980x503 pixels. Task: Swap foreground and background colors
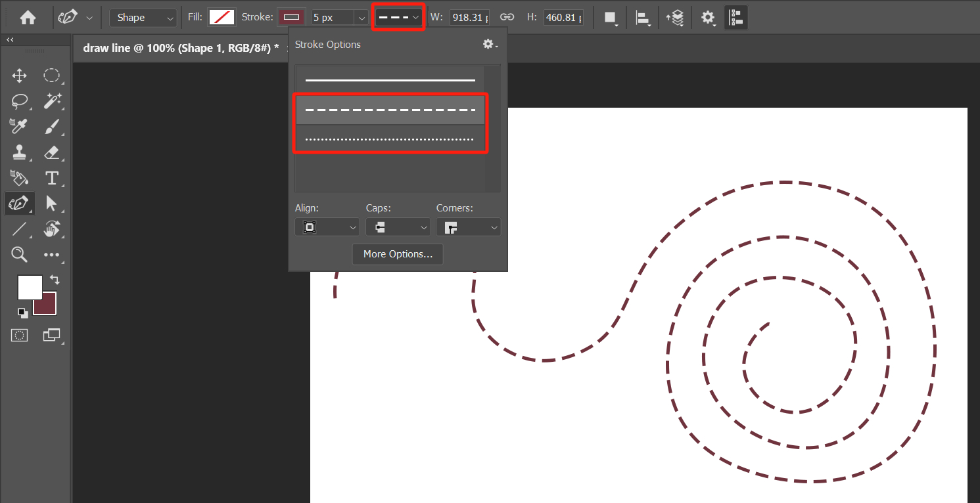click(55, 279)
